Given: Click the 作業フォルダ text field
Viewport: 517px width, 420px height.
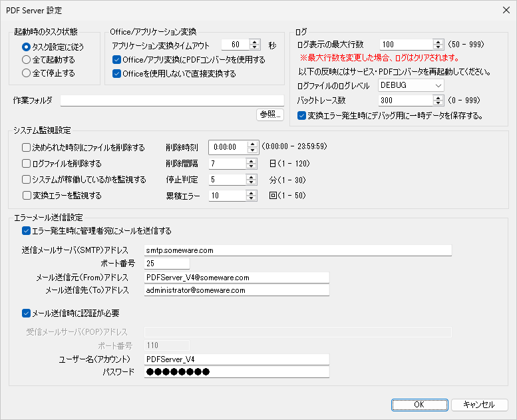Looking at the screenshot, I should (x=172, y=101).
